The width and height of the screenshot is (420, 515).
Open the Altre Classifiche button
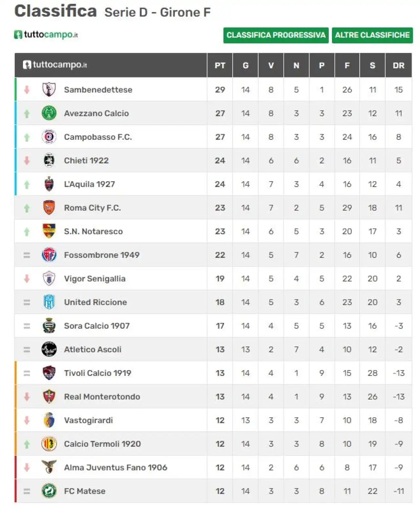point(372,35)
